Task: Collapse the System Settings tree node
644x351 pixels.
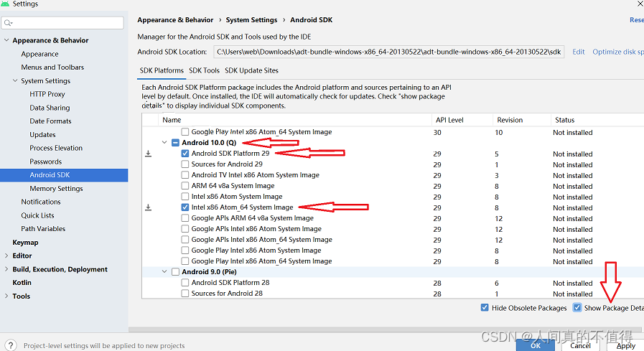Action: click(15, 81)
